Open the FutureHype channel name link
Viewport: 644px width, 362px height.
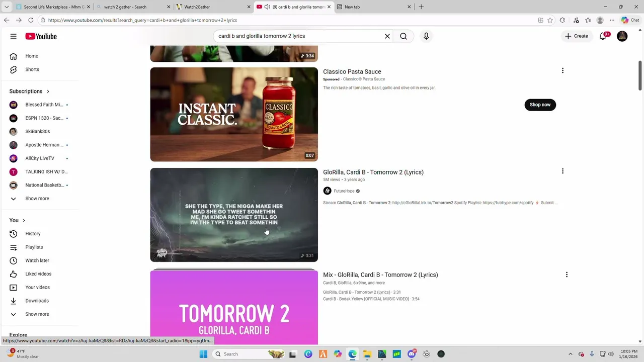pyautogui.click(x=344, y=191)
